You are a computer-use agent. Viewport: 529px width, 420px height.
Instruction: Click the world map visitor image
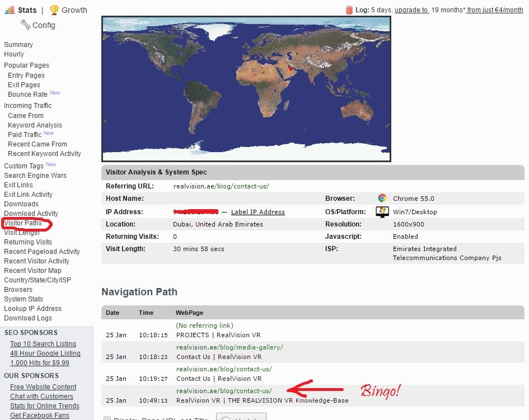(246, 89)
